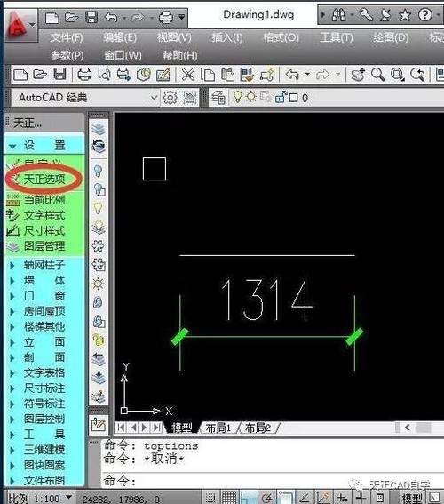
Task: Toggle layer lock padlock in layer bar
Action: pyautogui.click(x=281, y=97)
